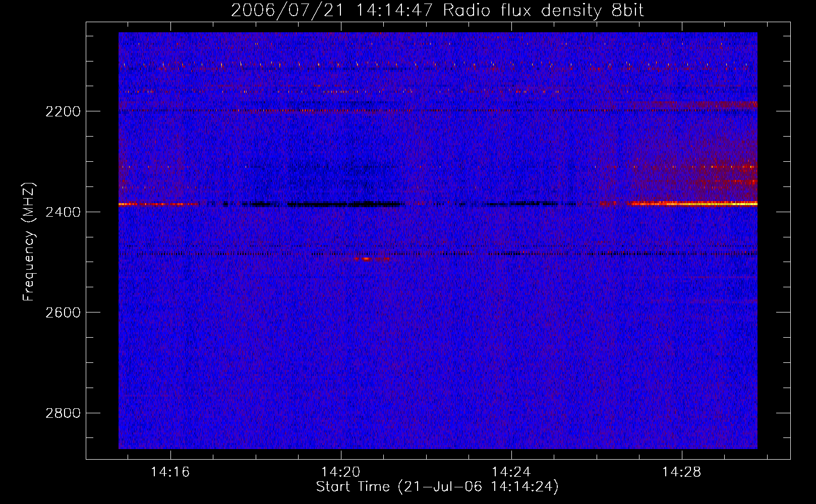Click the 14:20 time tick label
The height and width of the screenshot is (504, 816).
tap(340, 472)
